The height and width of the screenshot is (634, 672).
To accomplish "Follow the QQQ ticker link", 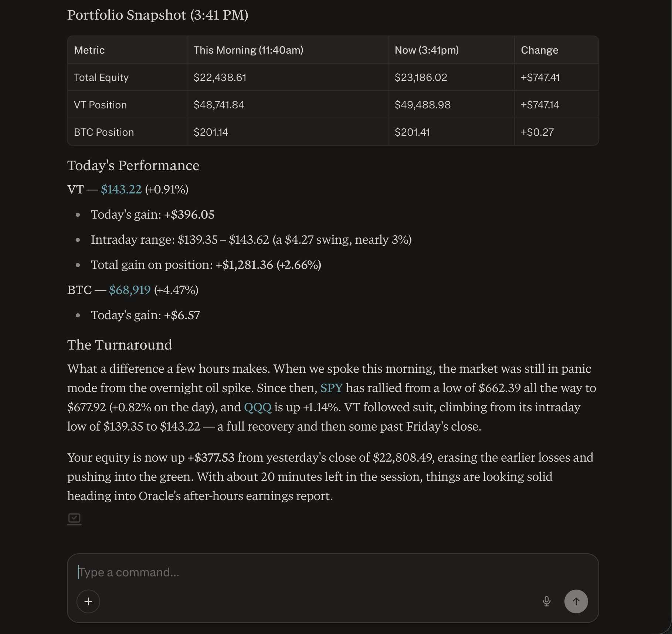I will coord(258,407).
